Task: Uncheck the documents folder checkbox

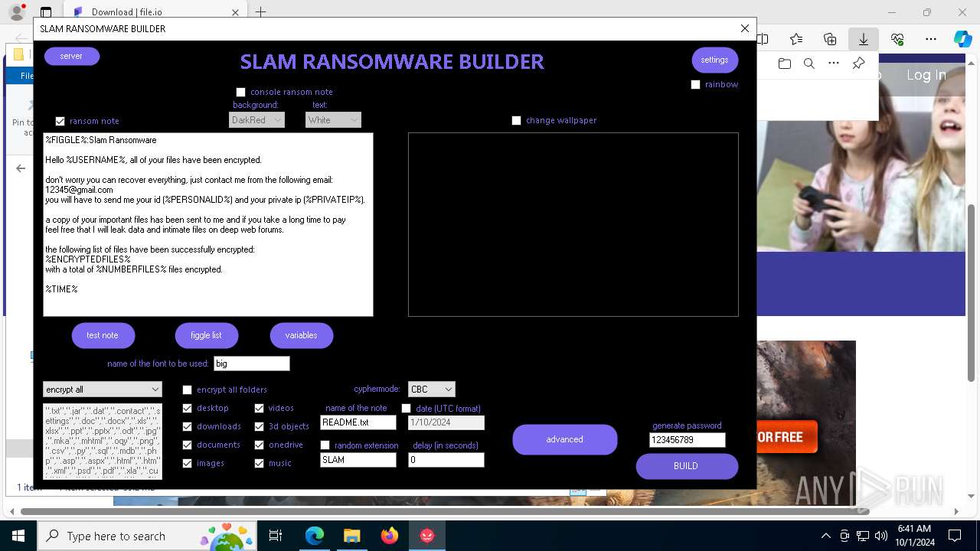Action: (x=187, y=445)
